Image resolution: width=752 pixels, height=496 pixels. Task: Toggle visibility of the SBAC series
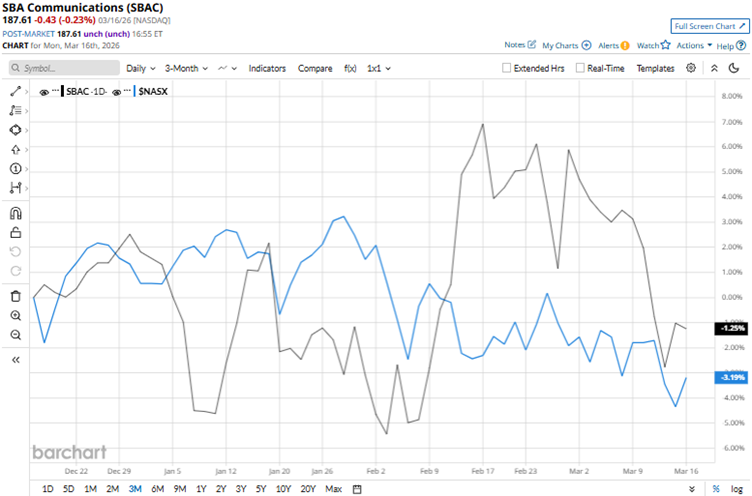pos(44,92)
